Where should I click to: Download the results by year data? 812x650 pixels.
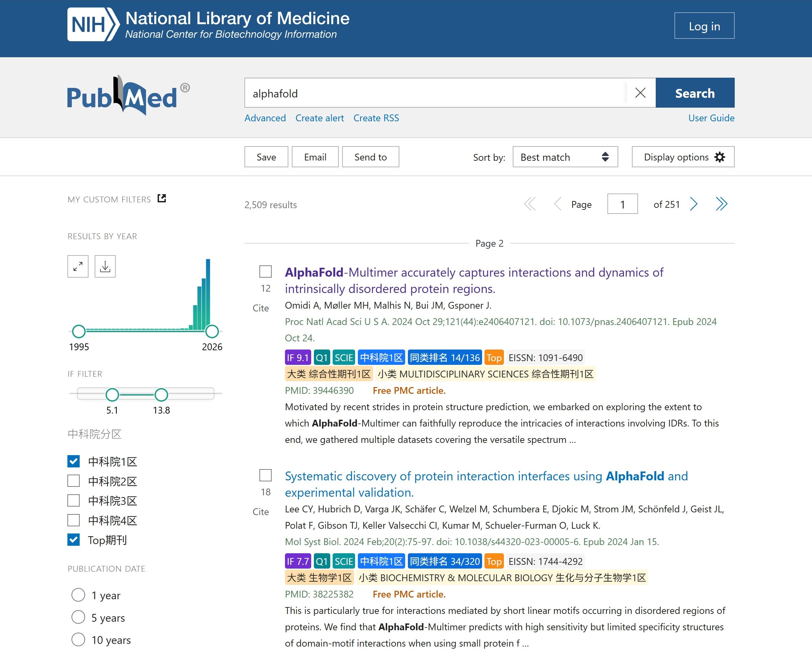[x=105, y=266]
